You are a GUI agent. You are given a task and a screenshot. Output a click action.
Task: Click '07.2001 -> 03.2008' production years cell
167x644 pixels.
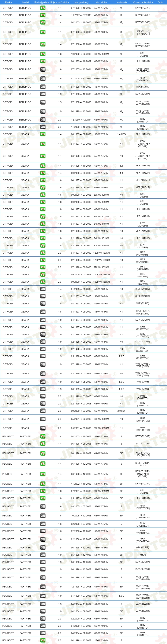coord(81,491)
